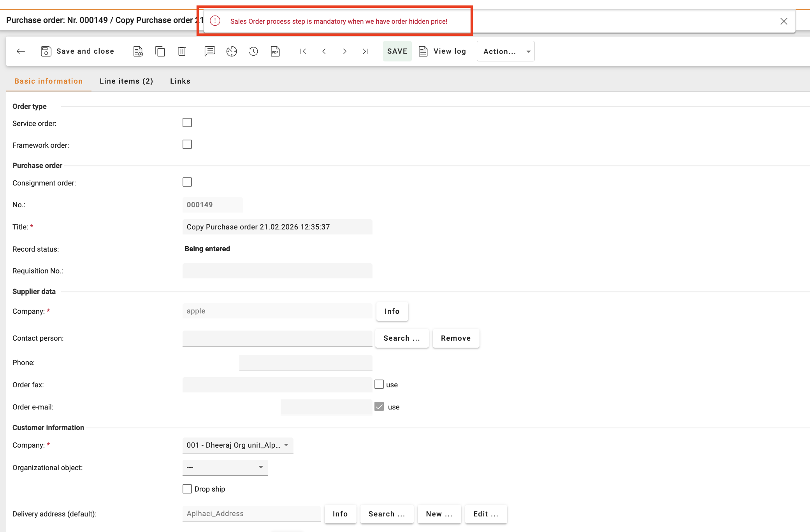Open comments using the speech bubble icon
810x532 pixels.
point(209,51)
